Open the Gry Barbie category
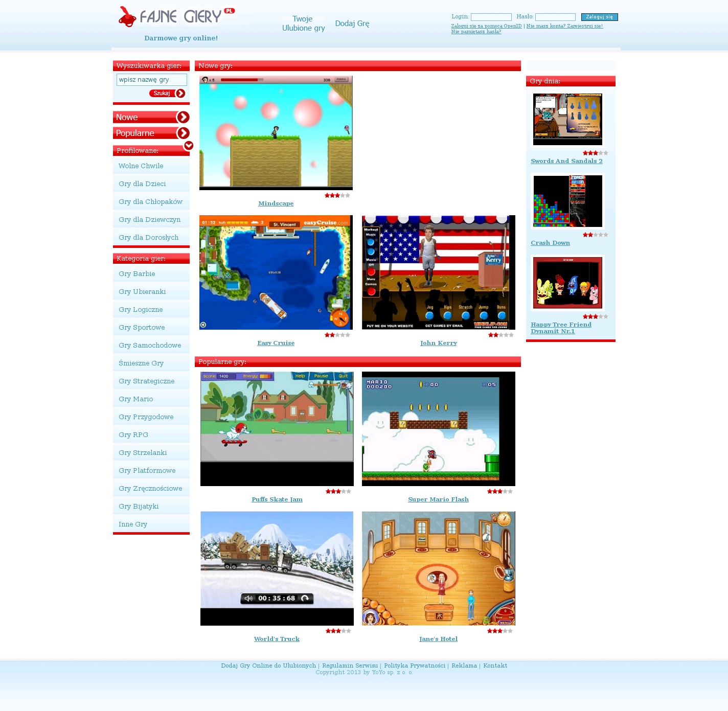This screenshot has height=711, width=728. tap(151, 274)
